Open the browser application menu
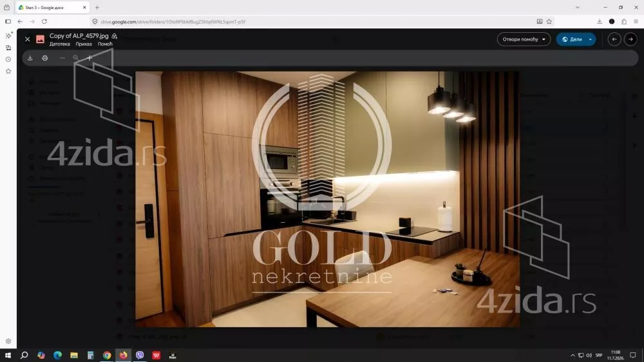644x362 pixels. [x=636, y=21]
